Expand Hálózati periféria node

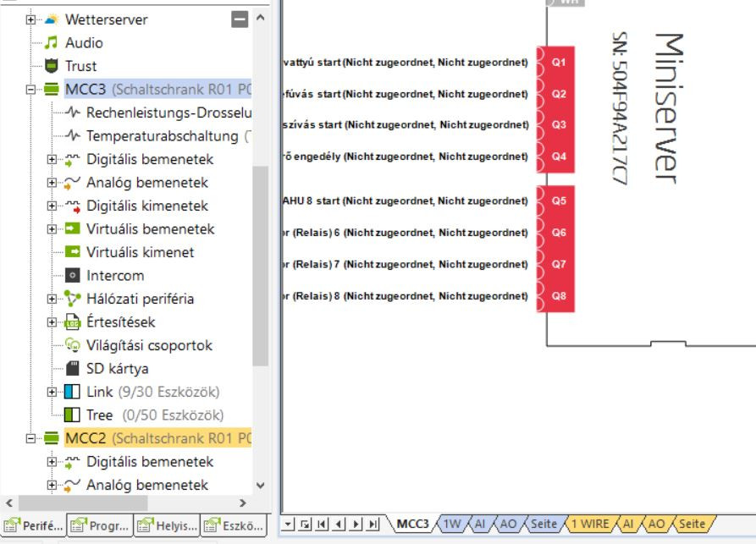click(x=52, y=299)
